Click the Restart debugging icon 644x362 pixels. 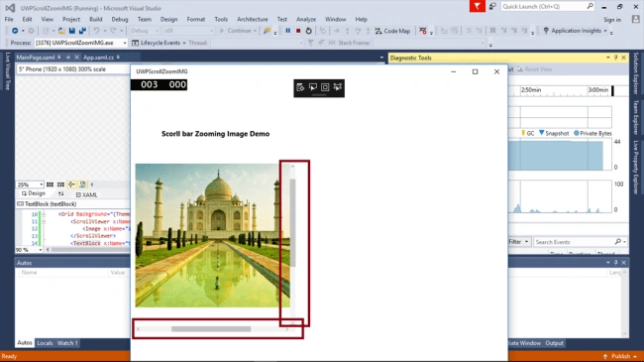309,31
